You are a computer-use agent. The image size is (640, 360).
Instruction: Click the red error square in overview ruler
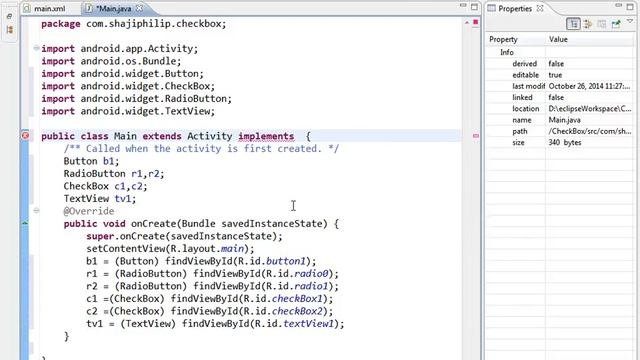click(x=476, y=22)
